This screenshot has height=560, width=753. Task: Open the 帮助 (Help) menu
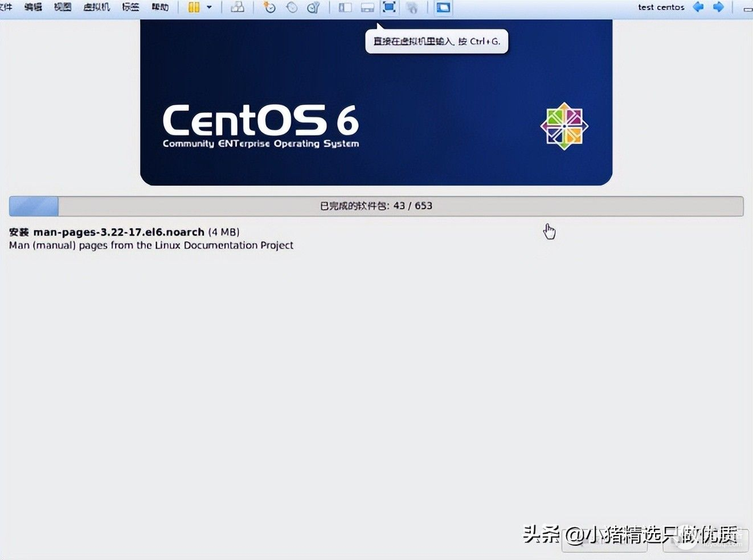coord(160,7)
